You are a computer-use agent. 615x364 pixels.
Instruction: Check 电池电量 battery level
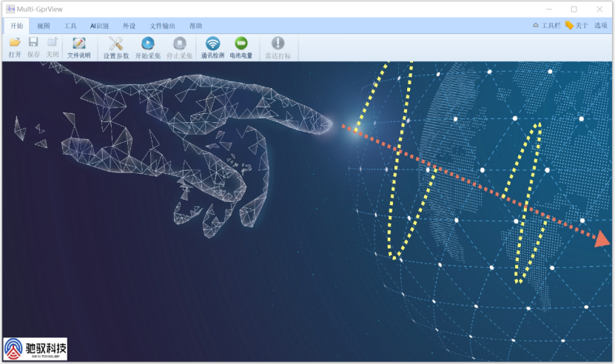[x=241, y=44]
